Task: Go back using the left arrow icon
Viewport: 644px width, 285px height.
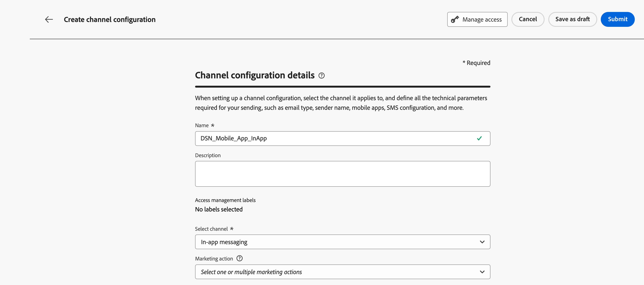Action: 49,19
